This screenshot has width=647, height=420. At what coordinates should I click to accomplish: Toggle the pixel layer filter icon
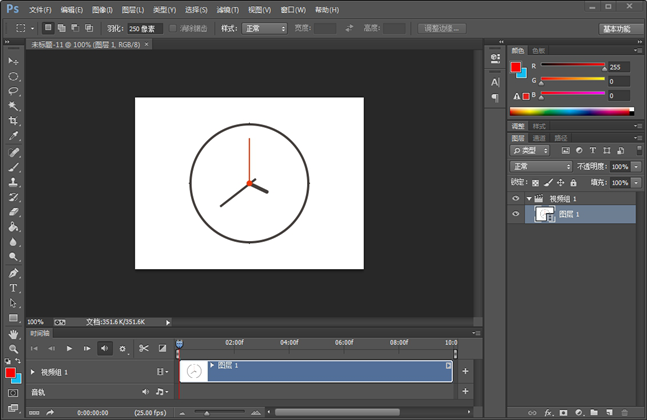(x=565, y=151)
